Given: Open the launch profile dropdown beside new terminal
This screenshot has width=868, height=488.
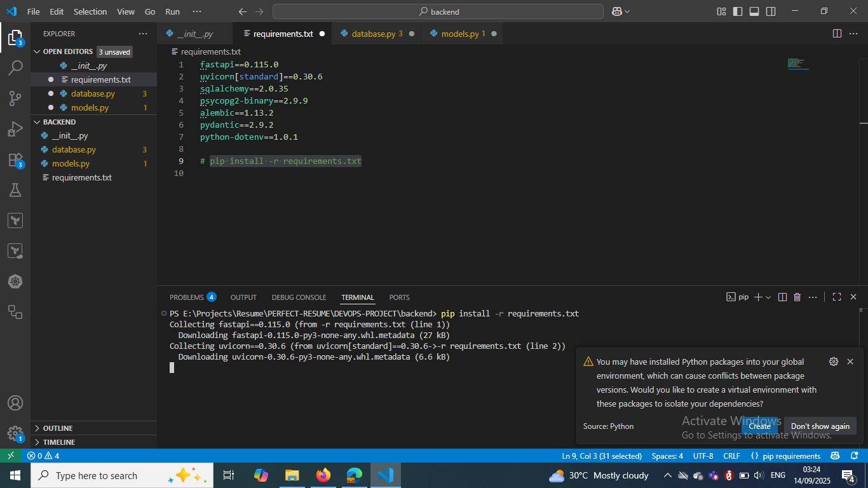Looking at the screenshot, I should tap(768, 297).
